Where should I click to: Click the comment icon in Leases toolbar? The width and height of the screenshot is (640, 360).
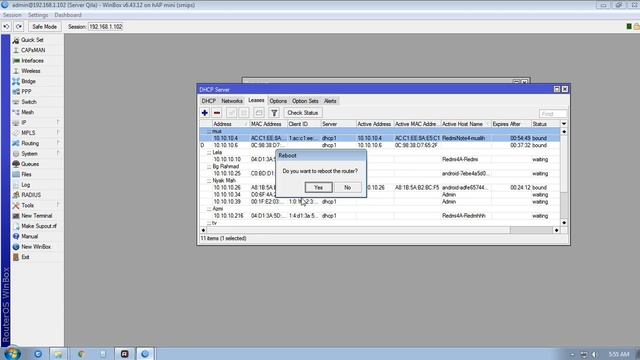pyautogui.click(x=259, y=113)
